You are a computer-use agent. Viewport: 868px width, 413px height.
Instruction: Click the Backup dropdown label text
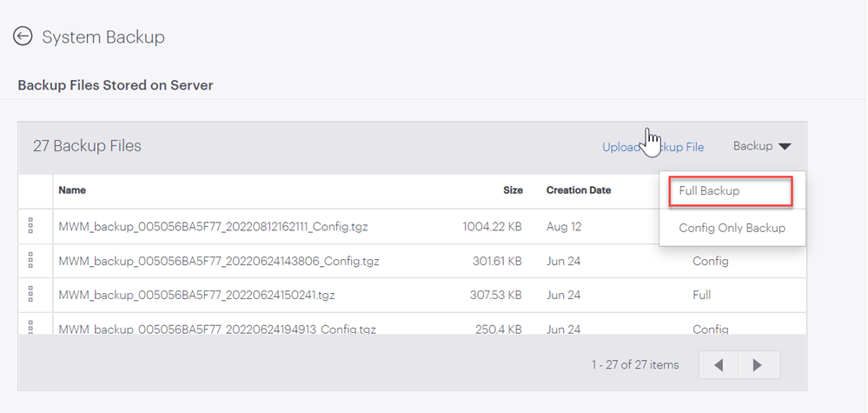[752, 146]
